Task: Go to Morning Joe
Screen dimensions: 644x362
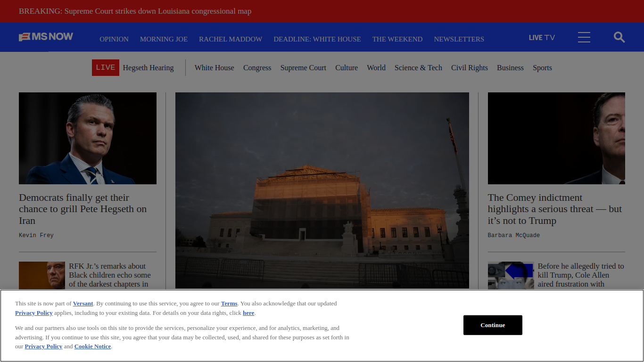Action: (164, 39)
